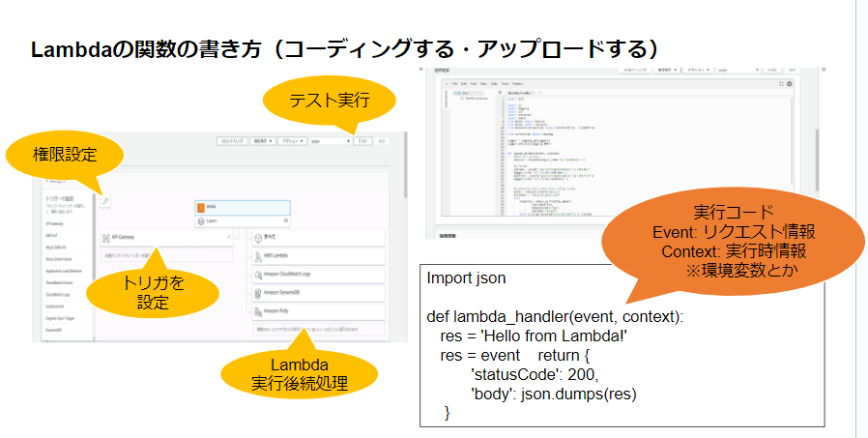Open the Window menu in code editor

[x=517, y=83]
